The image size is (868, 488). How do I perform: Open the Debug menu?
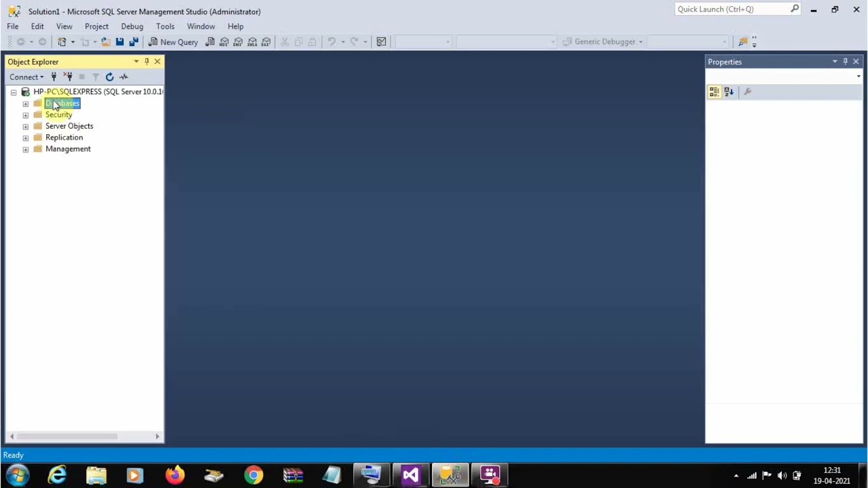(132, 26)
